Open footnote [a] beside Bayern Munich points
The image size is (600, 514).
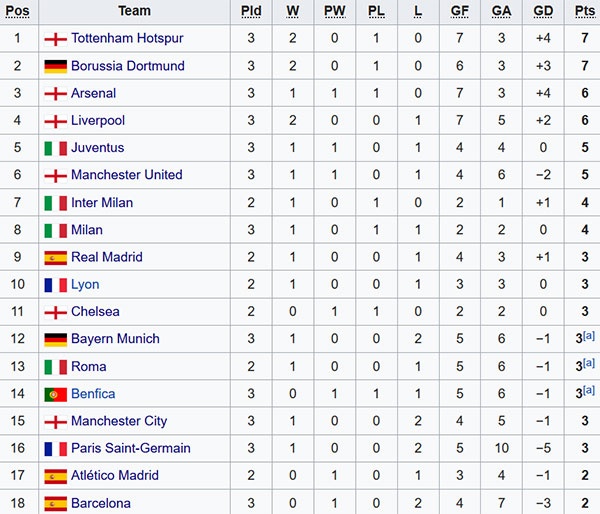589,336
